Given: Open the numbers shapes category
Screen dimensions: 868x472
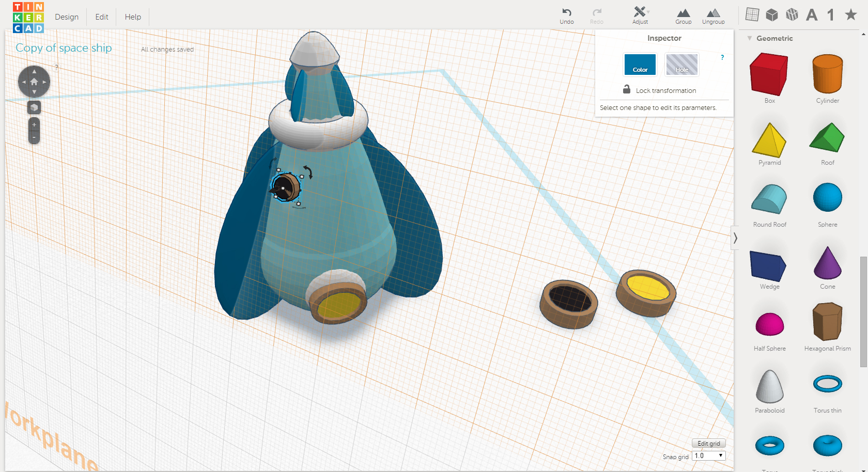Looking at the screenshot, I should pyautogui.click(x=831, y=14).
